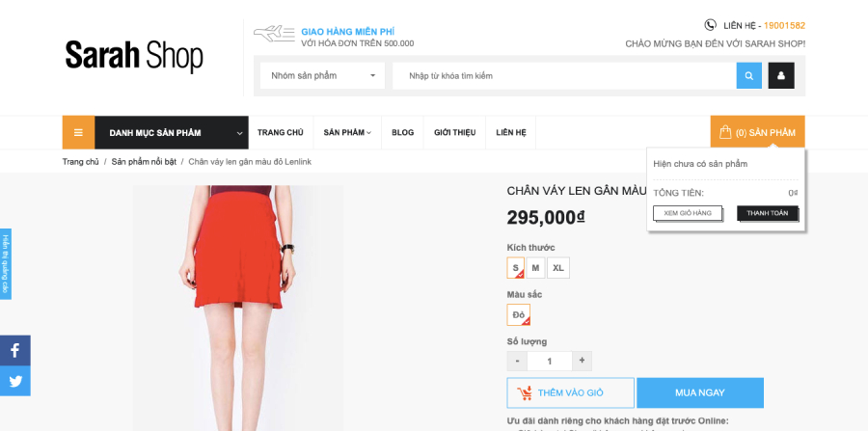
Task: Expand the Danh mục sản phẩm menu
Action: (x=172, y=133)
